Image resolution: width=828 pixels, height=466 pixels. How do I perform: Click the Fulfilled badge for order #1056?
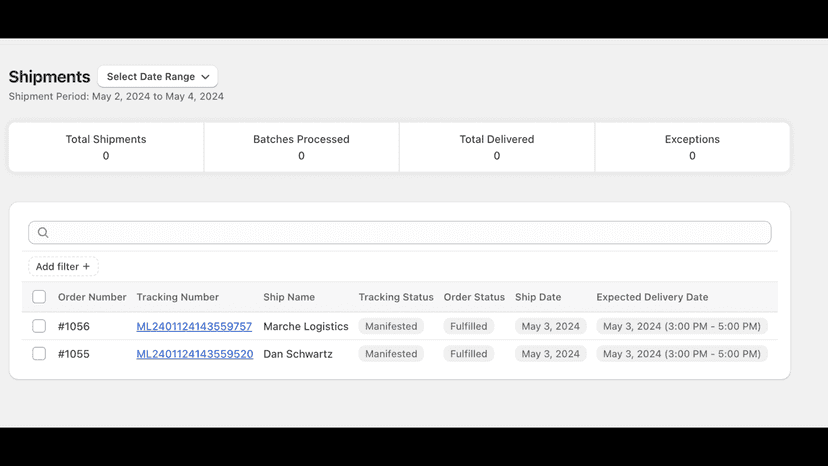[469, 327]
